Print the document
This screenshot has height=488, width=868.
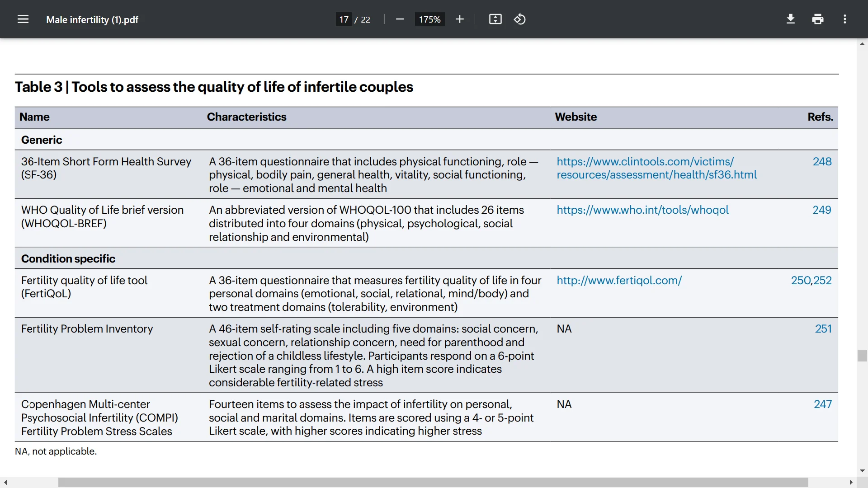click(x=817, y=19)
